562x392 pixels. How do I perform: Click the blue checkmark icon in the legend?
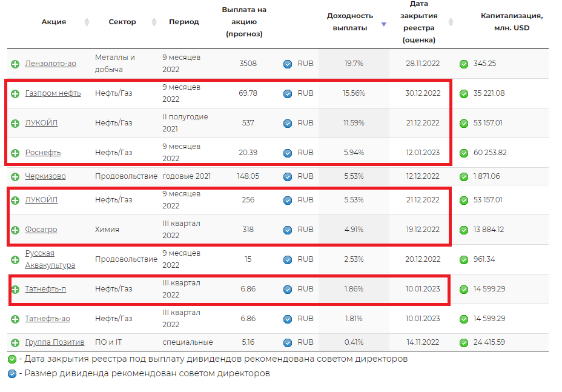coord(12,374)
